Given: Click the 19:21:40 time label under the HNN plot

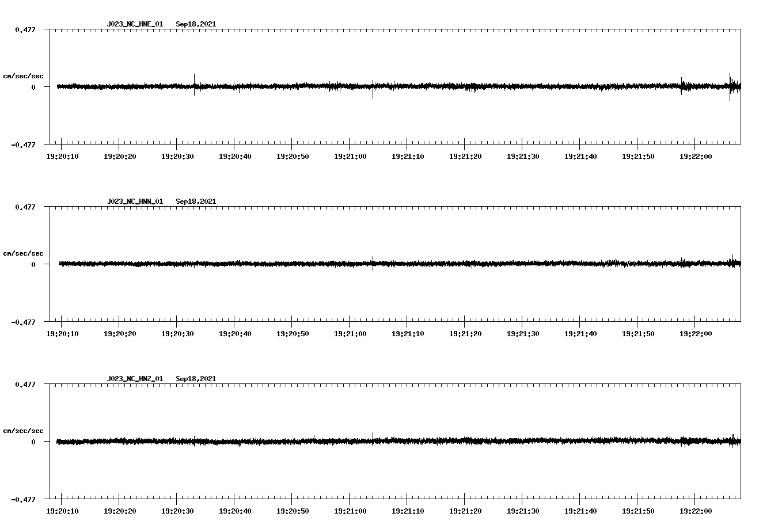Looking at the screenshot, I should (x=580, y=334).
